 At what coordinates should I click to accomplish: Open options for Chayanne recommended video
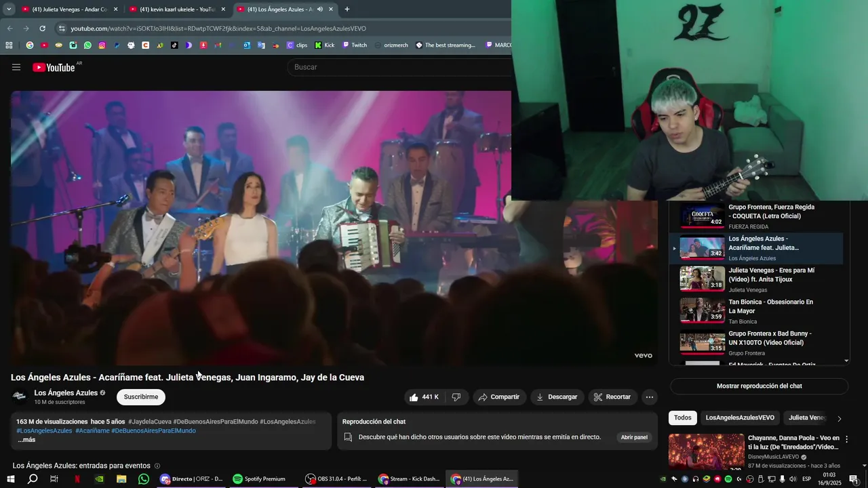[846, 439]
